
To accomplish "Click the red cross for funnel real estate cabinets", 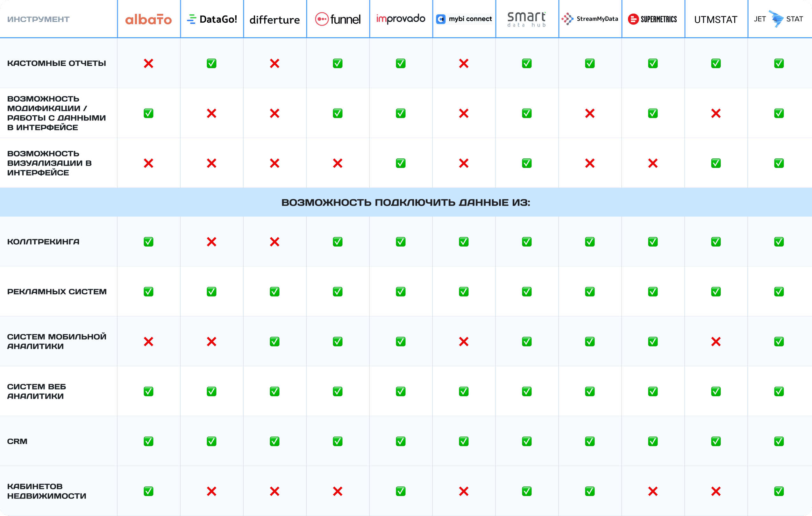I will click(x=338, y=491).
